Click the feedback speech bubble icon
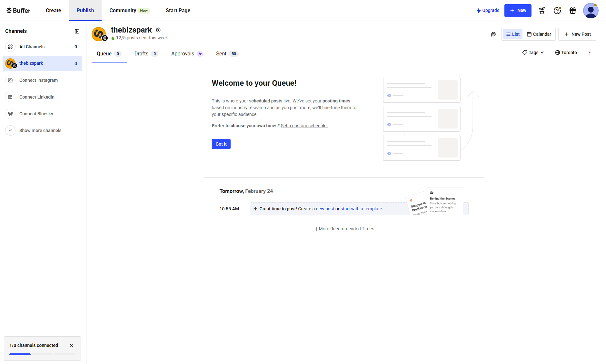606x364 pixels. (493, 34)
